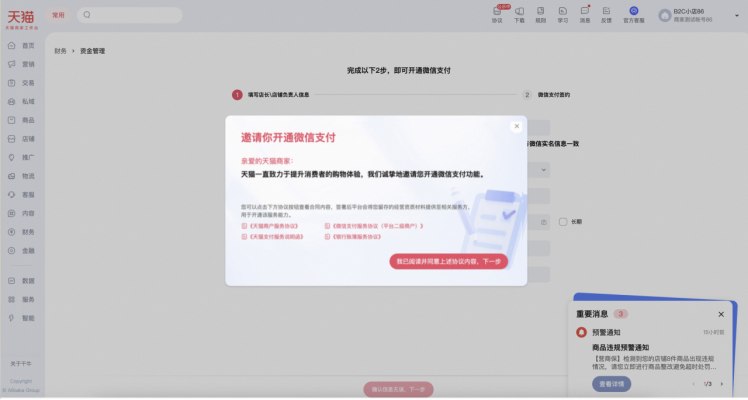Select step 1 填写店长\店铺负责人信息
Image resolution: width=748 pixels, height=400 pixels.
tap(270, 95)
